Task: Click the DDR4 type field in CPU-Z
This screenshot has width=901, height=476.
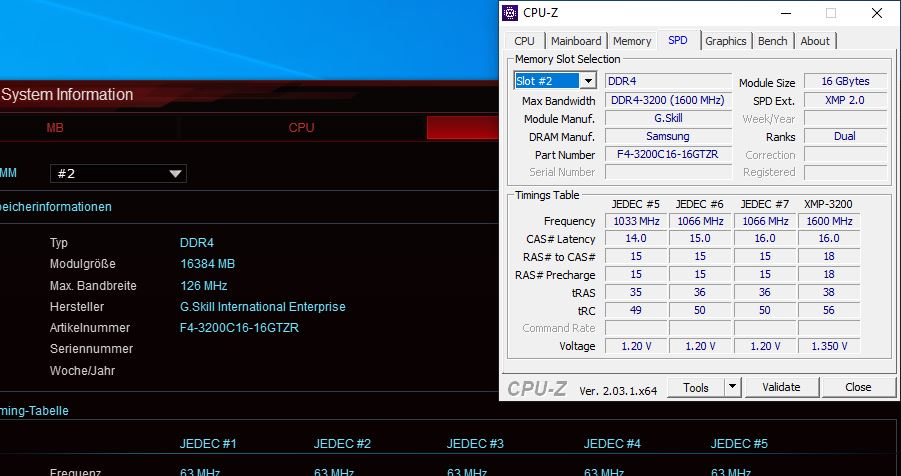Action: [668, 82]
